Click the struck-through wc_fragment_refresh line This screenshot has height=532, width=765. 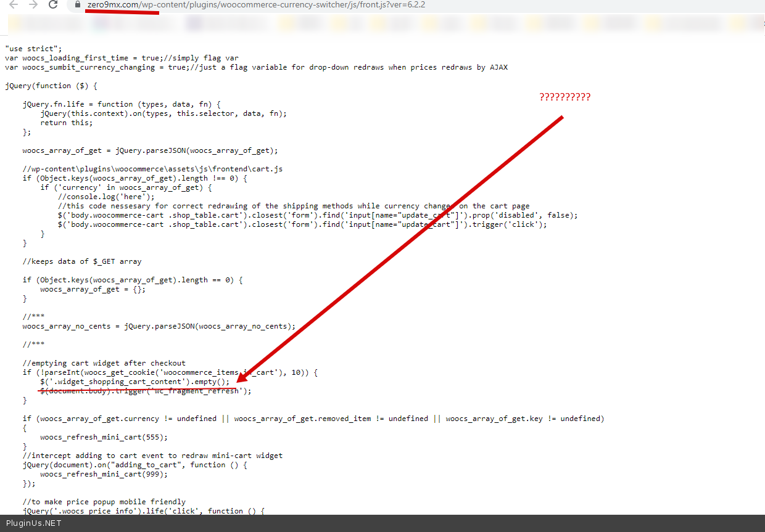tap(146, 391)
